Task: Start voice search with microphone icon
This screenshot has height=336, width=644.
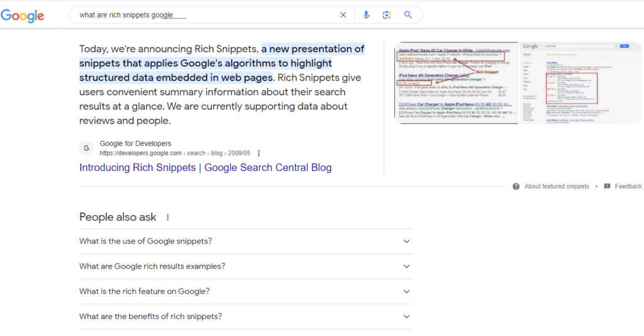Action: [x=366, y=15]
